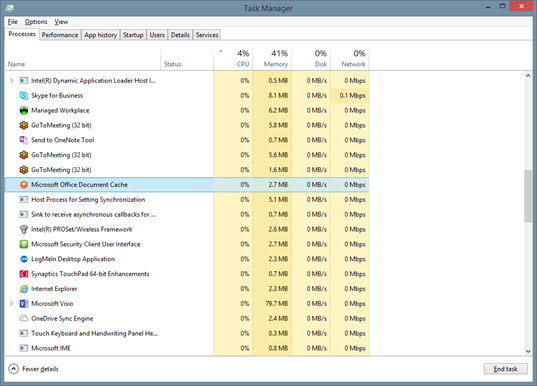Click the GoToMeeting icon with 1.6 MB memory

pyautogui.click(x=24, y=170)
